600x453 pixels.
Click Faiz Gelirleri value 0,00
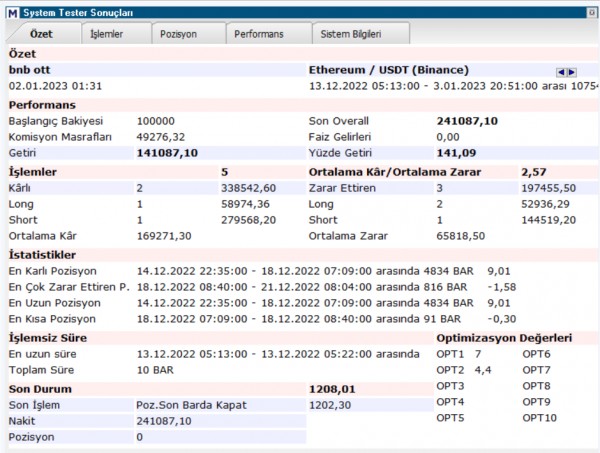point(448,137)
